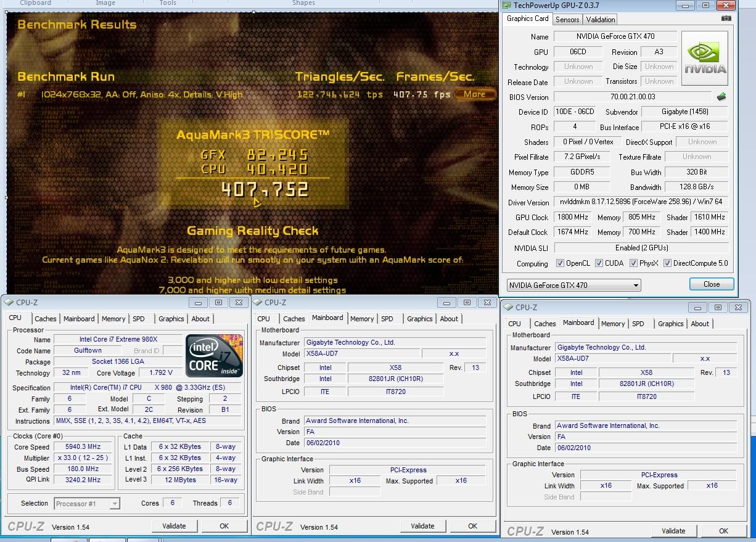Click the Close button in GPU-Z
This screenshot has height=542, width=756.
[712, 284]
